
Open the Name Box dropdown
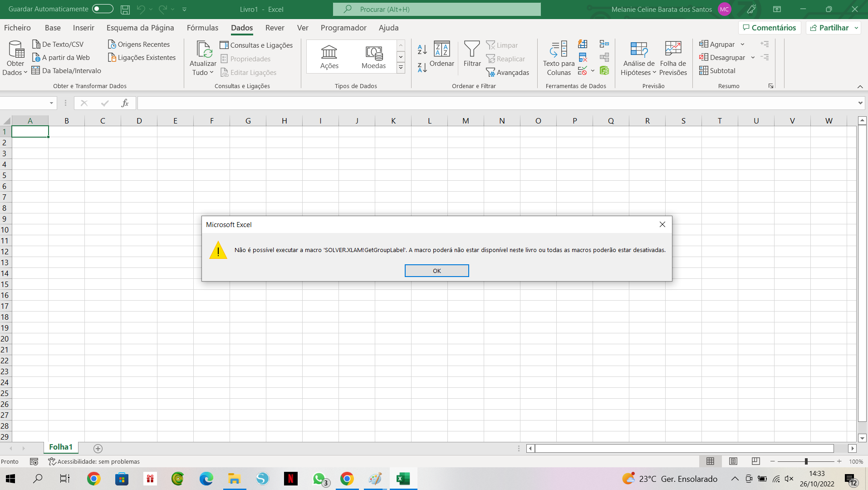[x=51, y=103]
